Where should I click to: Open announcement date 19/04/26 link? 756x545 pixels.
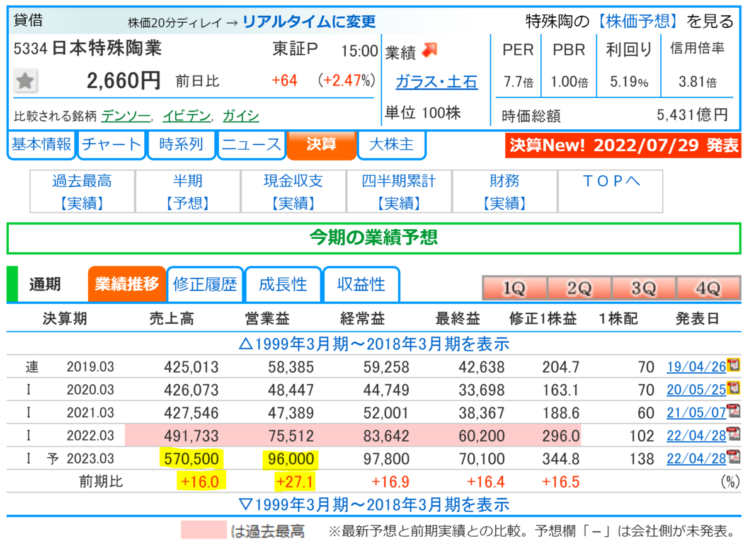pyautogui.click(x=696, y=367)
